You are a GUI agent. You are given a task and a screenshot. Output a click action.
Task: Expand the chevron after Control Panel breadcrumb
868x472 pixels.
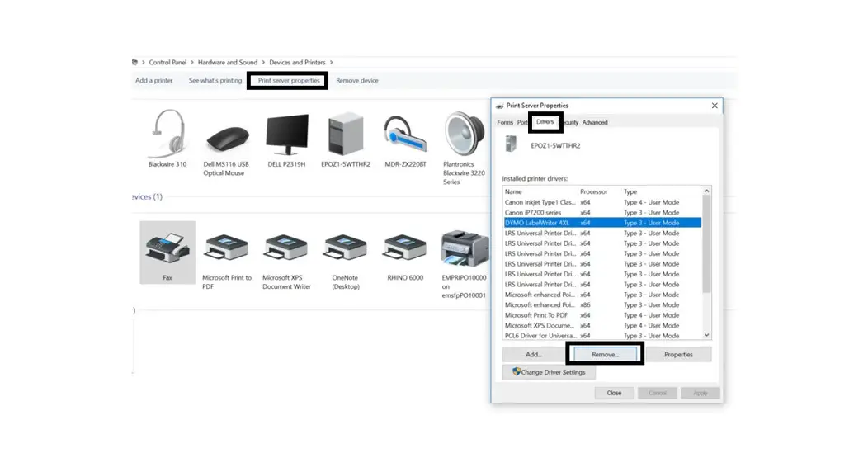(x=192, y=63)
